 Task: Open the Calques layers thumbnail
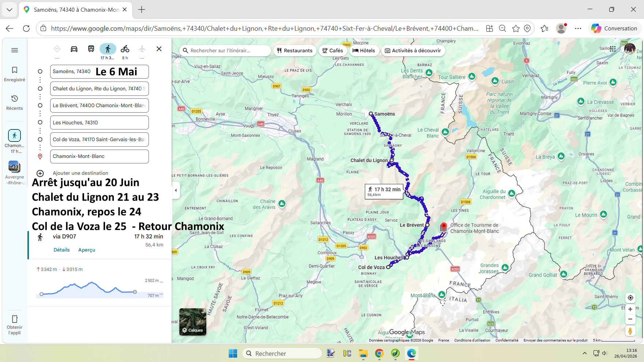[x=193, y=322]
